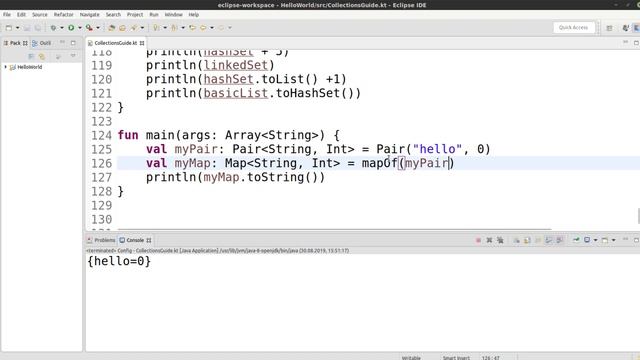Viewport: 640px width, 360px height.
Task: Click the New file toolbar icon
Action: pyautogui.click(x=9, y=28)
